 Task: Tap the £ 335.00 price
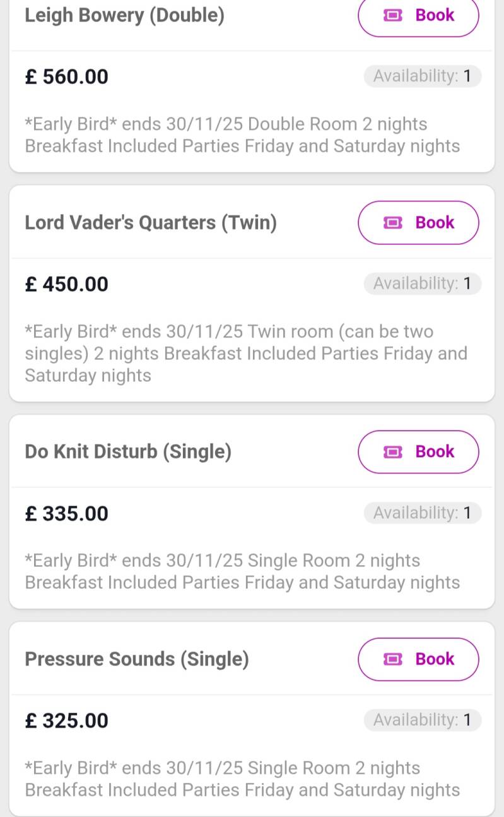point(67,514)
